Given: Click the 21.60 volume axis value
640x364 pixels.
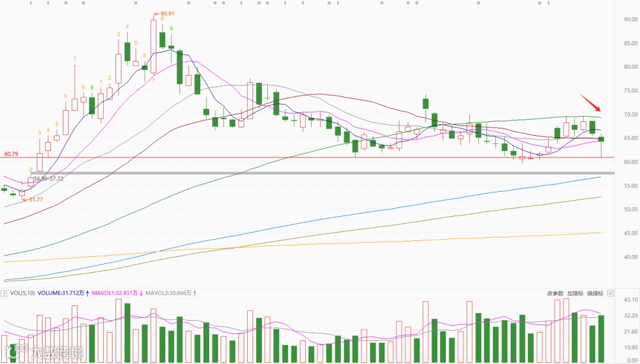Looking at the screenshot, I should 631,332.
